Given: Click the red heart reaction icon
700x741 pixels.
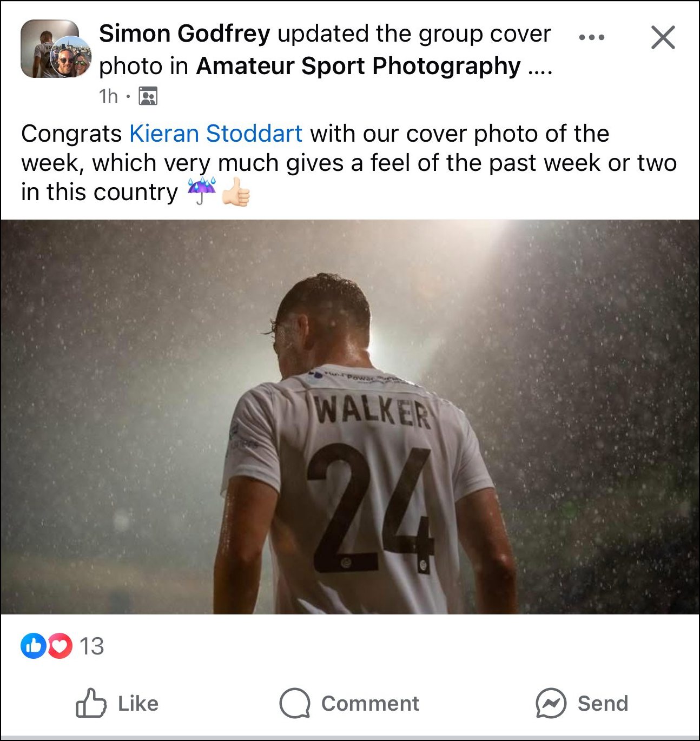Looking at the screenshot, I should tap(60, 646).
